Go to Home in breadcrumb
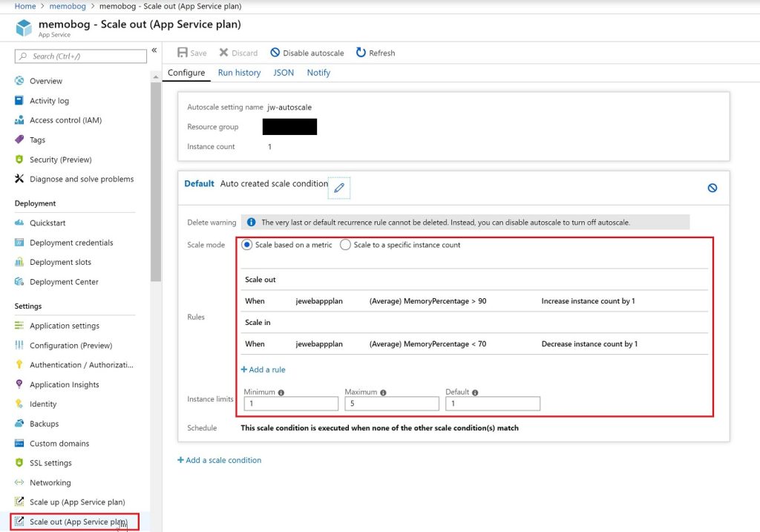The image size is (760, 532). (25, 6)
